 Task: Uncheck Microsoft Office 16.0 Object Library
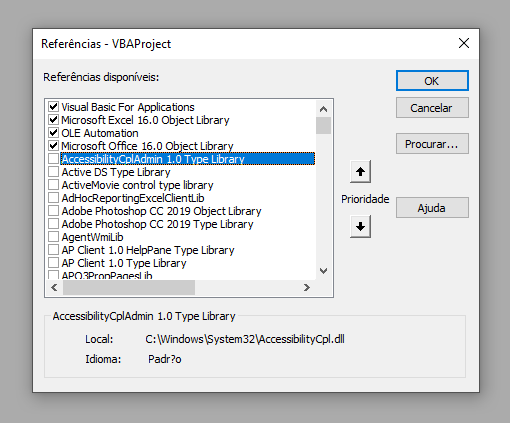[53, 146]
